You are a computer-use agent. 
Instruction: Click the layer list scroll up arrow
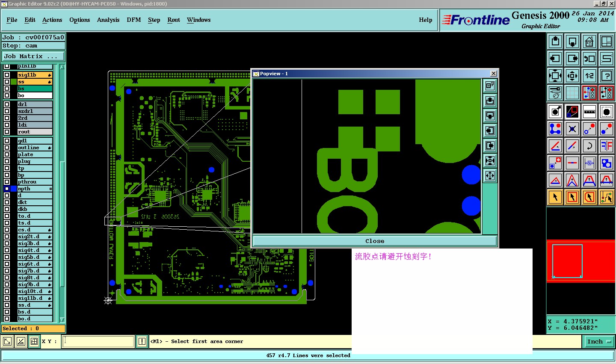click(62, 67)
